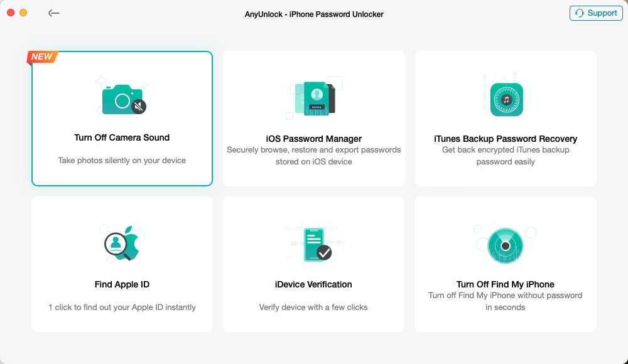Click the window title AnyUnlock - iPhone Password Unlocker

pyautogui.click(x=314, y=14)
